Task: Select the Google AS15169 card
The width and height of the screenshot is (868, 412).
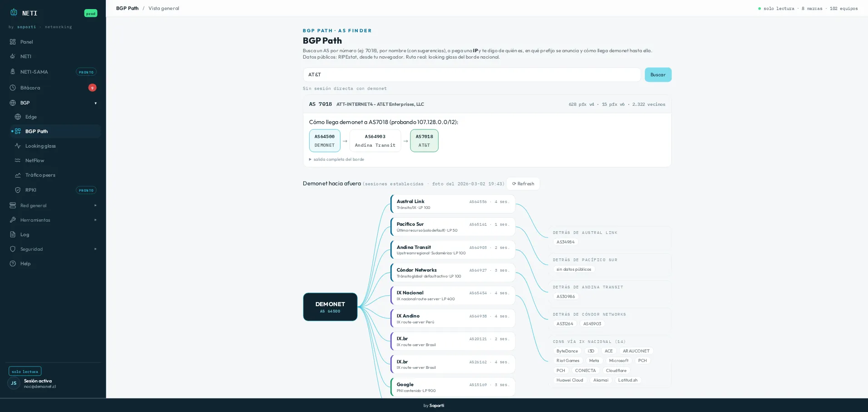Action: point(453,387)
